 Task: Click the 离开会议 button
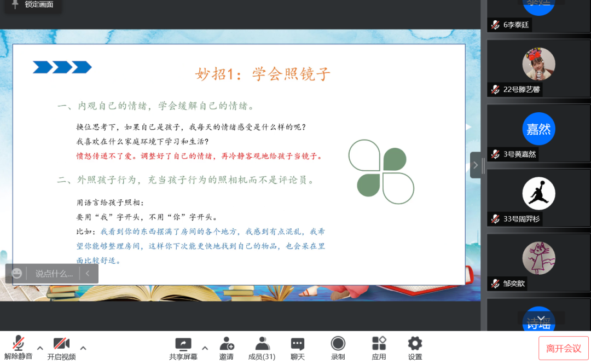[x=564, y=348]
